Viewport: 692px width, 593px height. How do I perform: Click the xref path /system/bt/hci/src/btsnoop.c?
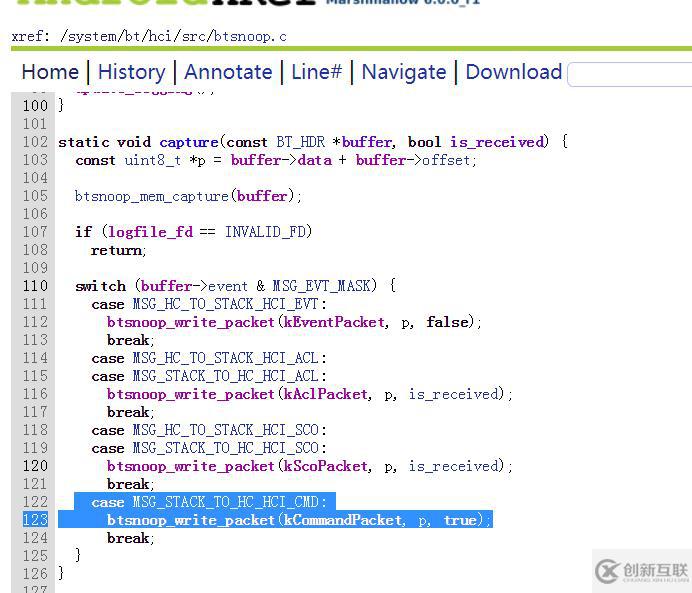[x=173, y=36]
